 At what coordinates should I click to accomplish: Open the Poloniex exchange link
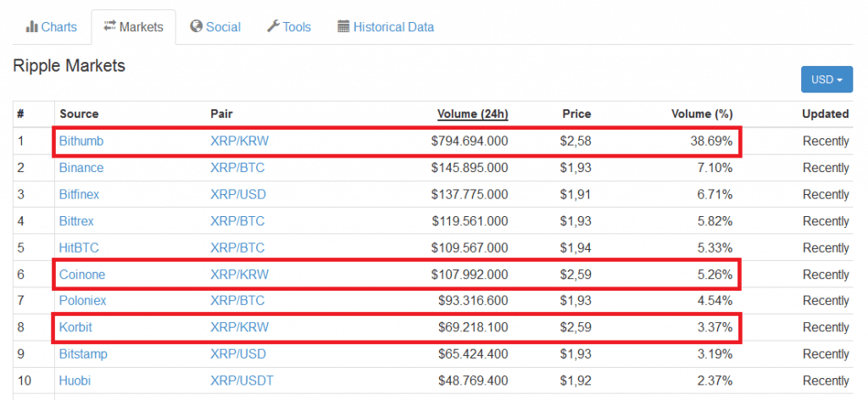[82, 300]
